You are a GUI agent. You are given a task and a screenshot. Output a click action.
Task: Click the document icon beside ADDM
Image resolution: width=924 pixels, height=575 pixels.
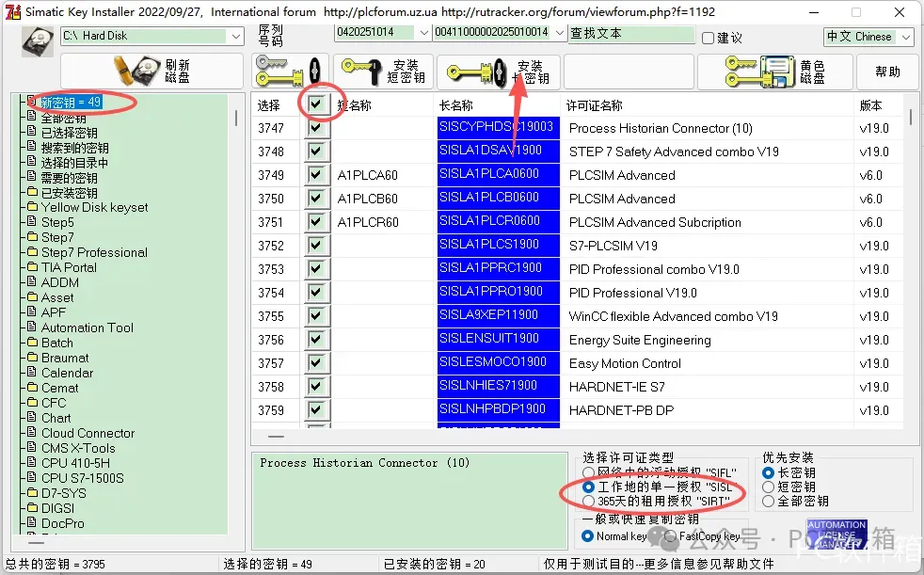pyautogui.click(x=32, y=281)
